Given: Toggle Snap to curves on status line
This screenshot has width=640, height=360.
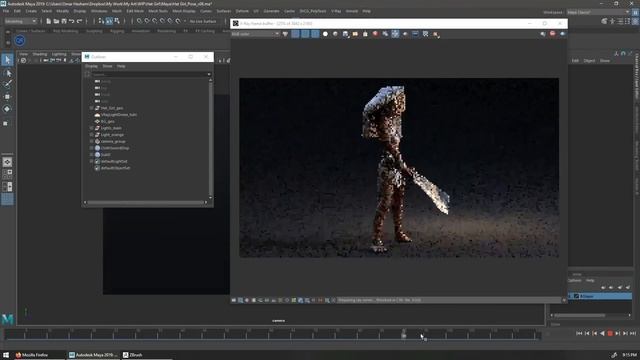Looking at the screenshot, I should (x=147, y=21).
